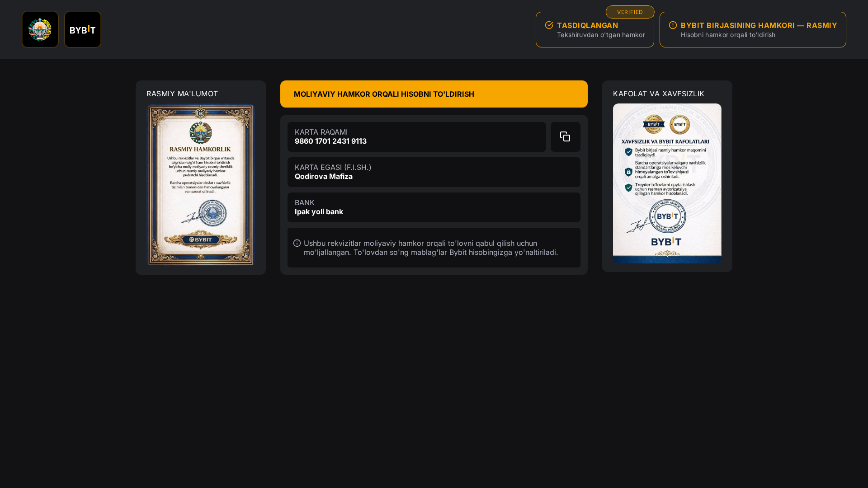Click the card number 9860 1701 2431 9113 field
This screenshot has width=868, height=488.
coord(417,137)
